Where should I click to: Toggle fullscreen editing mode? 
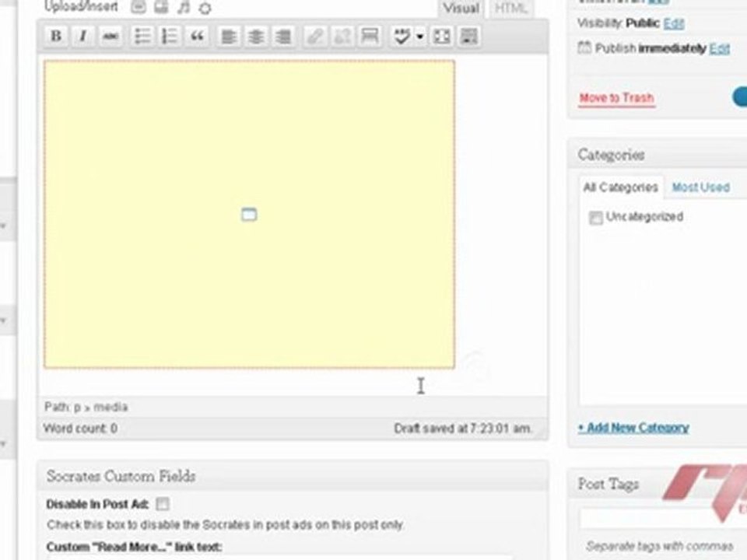pos(441,37)
